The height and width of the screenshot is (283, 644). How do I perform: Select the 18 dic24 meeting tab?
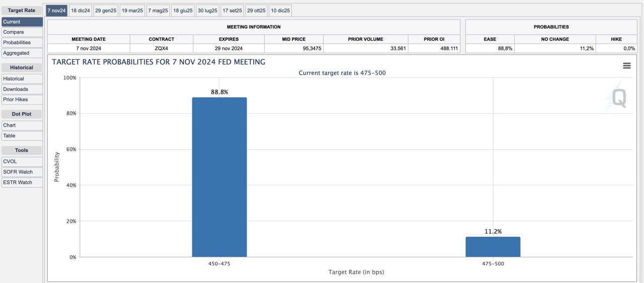(x=80, y=11)
